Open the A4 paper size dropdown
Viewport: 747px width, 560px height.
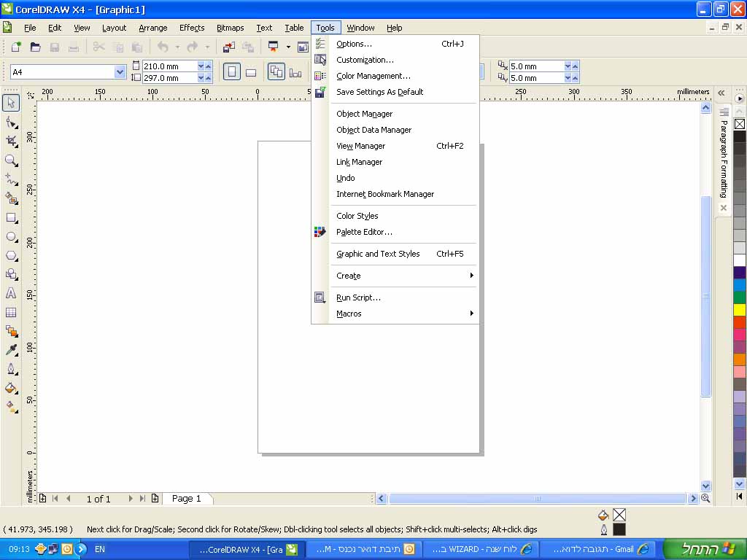pyautogui.click(x=120, y=72)
